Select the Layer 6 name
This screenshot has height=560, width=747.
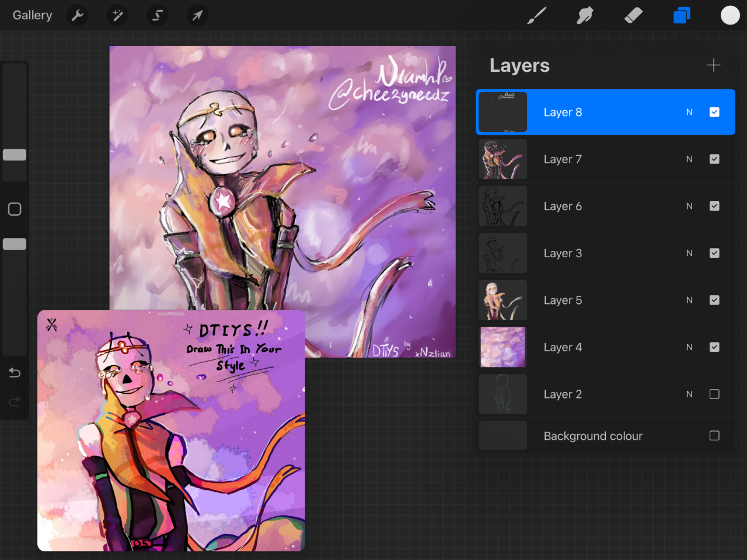563,206
